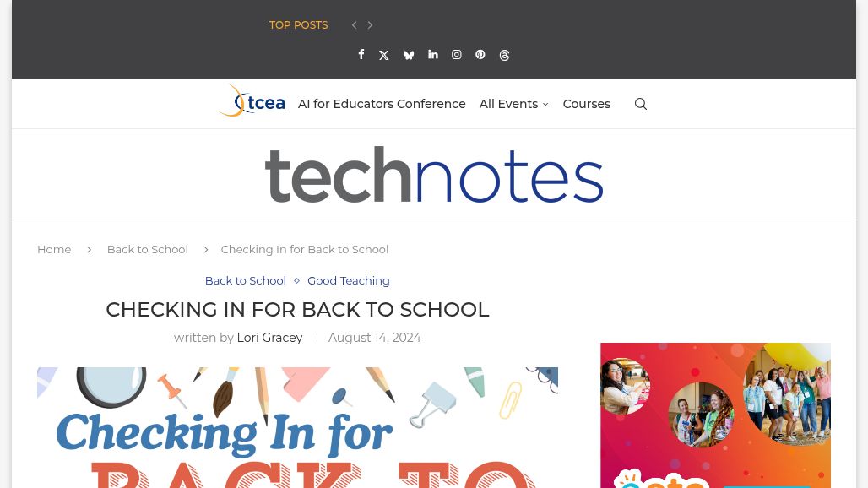Open the X (Twitter) social icon
868x488 pixels.
click(x=384, y=55)
